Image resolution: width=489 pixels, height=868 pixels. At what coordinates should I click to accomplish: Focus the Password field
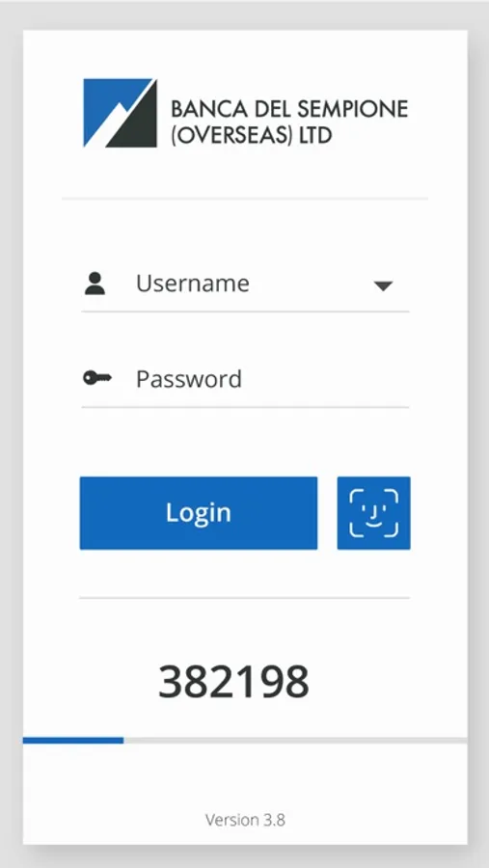coord(245,380)
